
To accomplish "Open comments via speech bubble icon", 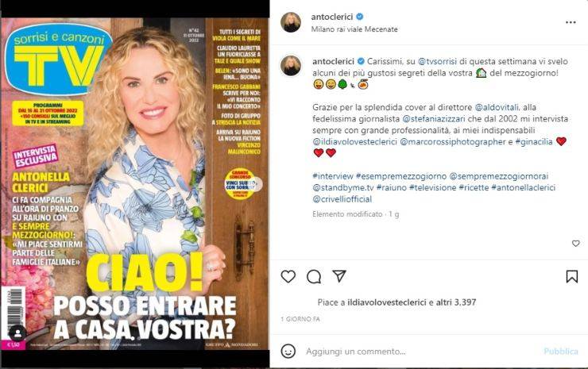I will tap(314, 276).
